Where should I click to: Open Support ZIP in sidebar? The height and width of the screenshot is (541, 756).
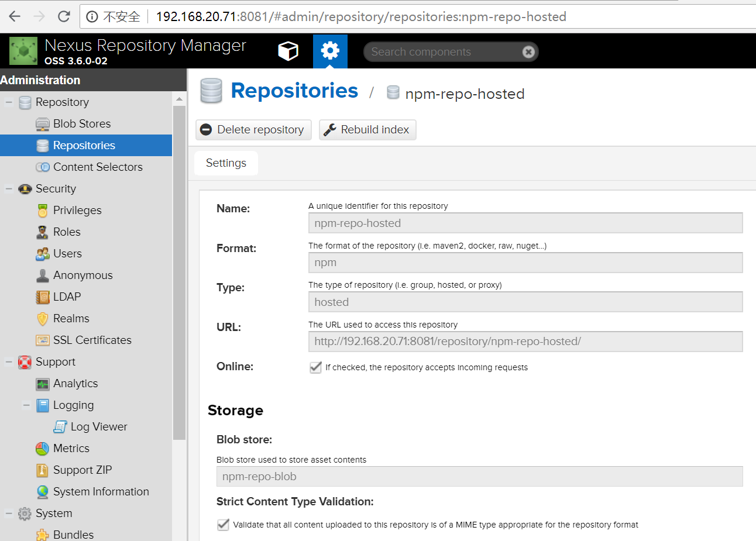click(x=83, y=470)
